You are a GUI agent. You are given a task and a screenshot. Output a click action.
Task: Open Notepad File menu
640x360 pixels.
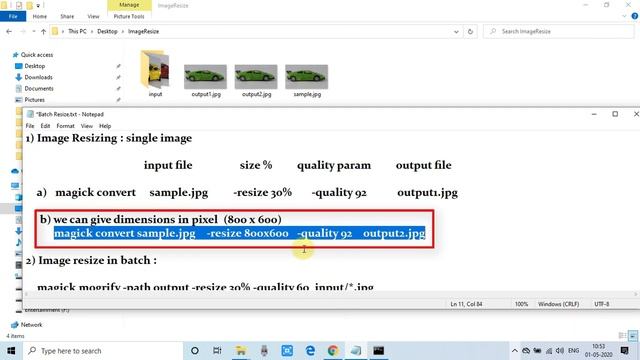(x=30, y=126)
